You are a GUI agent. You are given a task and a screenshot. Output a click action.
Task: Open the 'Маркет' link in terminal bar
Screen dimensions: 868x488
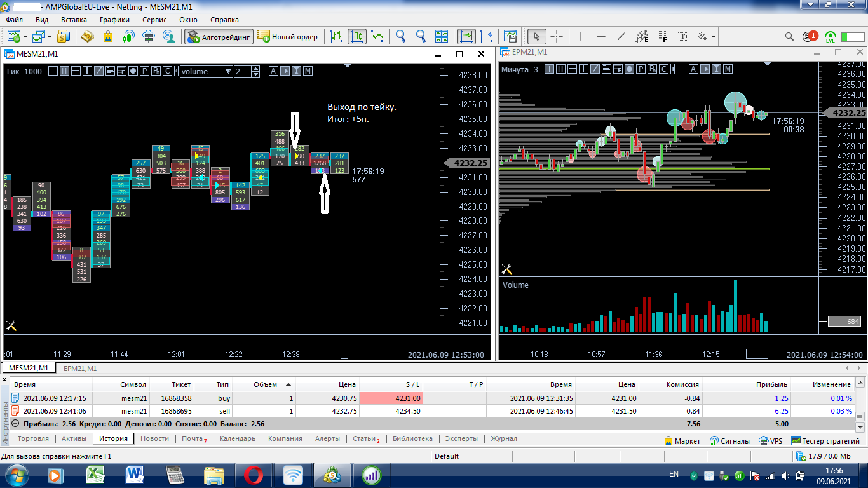coord(682,440)
